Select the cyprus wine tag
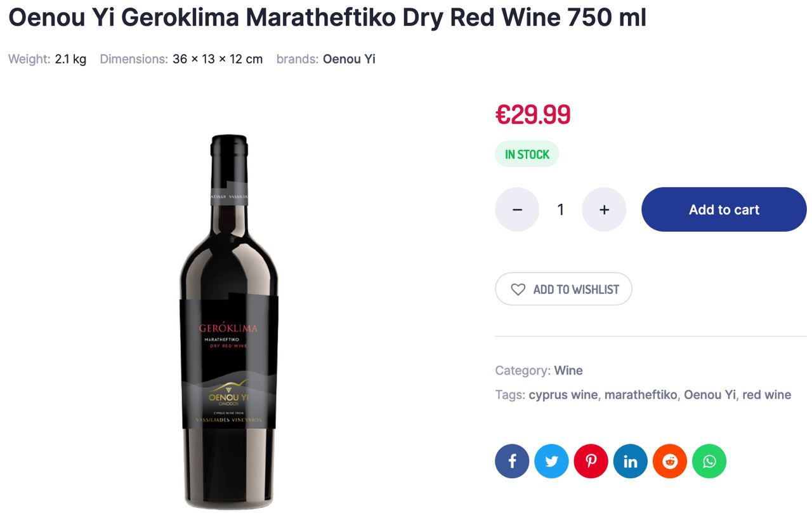Screen dimensions: 812x527 563,394
